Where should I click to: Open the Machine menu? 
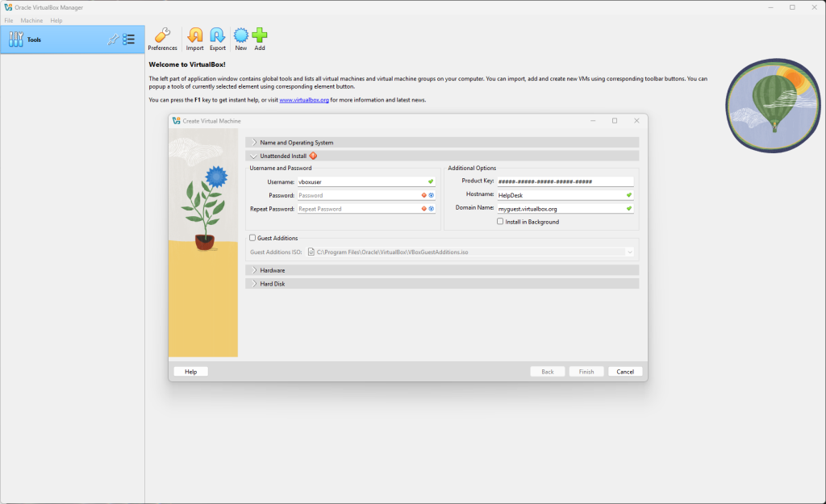pyautogui.click(x=32, y=20)
